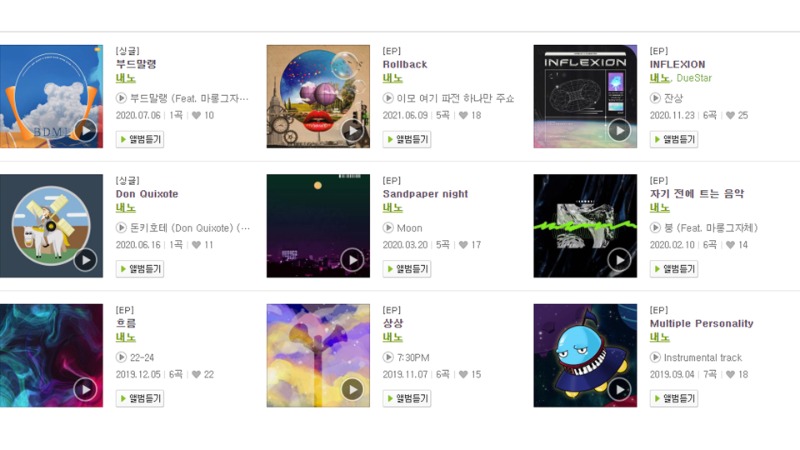The width and height of the screenshot is (800, 450).
Task: Click play icon beside Instrumental track
Action: click(x=655, y=357)
